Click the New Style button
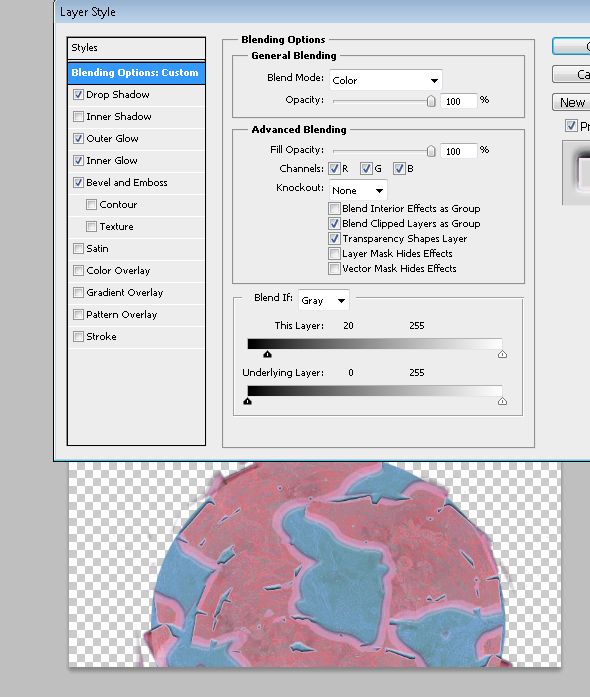The width and height of the screenshot is (590, 697). [571, 102]
